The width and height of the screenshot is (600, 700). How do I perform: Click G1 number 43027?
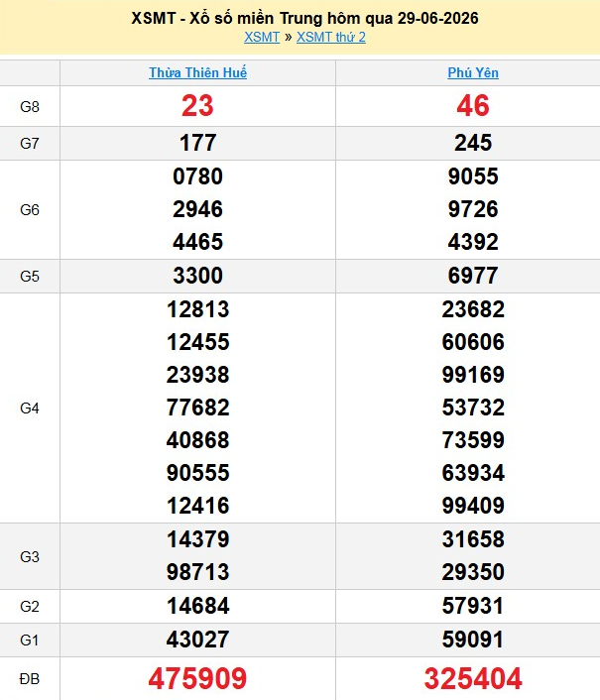click(x=197, y=640)
